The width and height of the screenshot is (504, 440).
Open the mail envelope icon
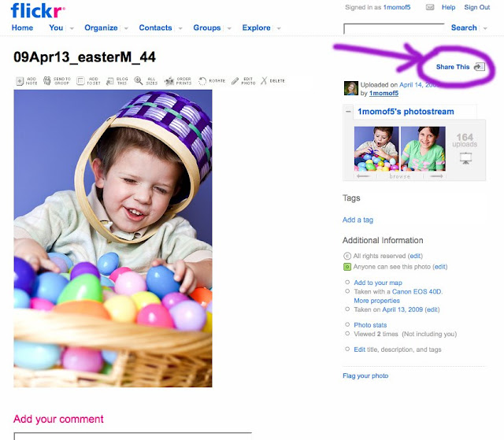(x=430, y=7)
